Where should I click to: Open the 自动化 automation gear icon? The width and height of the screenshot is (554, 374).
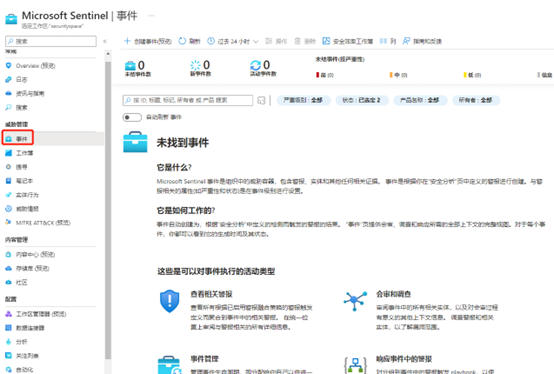(x=8, y=370)
